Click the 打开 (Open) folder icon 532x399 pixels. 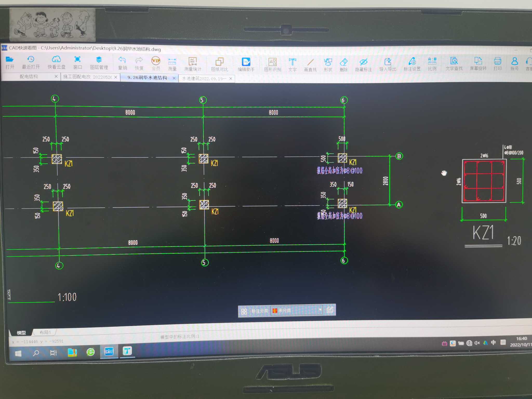tap(10, 63)
